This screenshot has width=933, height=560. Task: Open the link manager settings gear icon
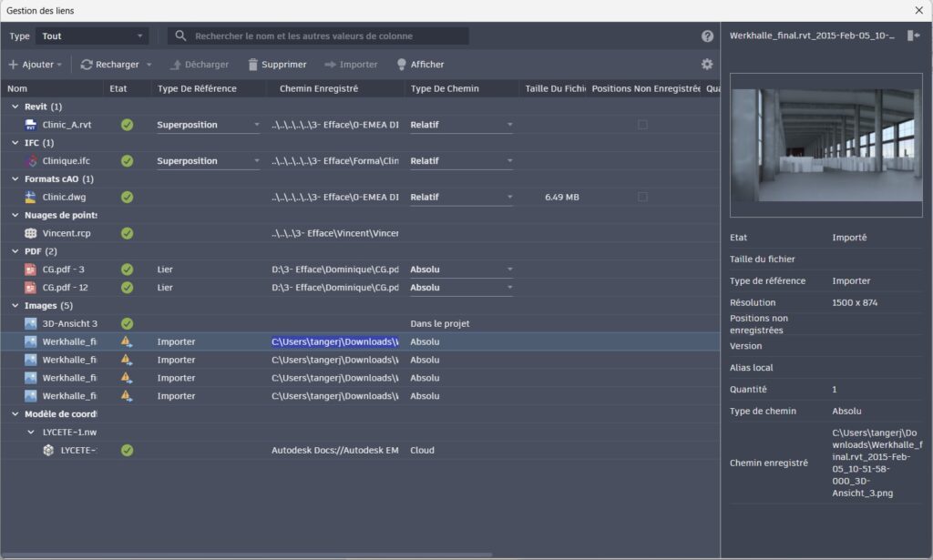click(707, 64)
